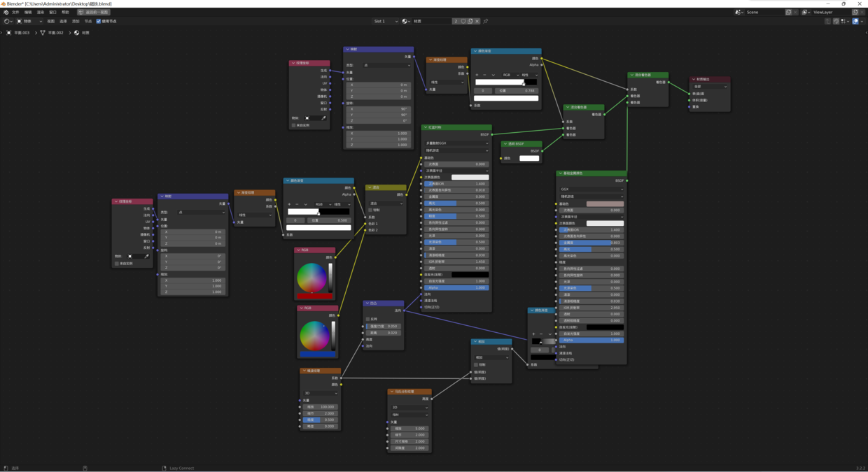Viewport: 868px width, 472px height.
Task: Open the 帮助 menu
Action: point(65,12)
